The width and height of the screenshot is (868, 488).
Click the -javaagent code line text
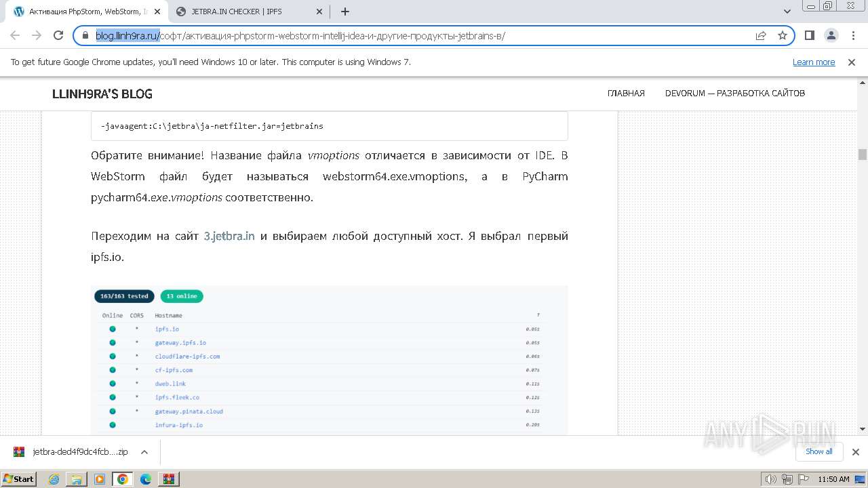coord(212,126)
